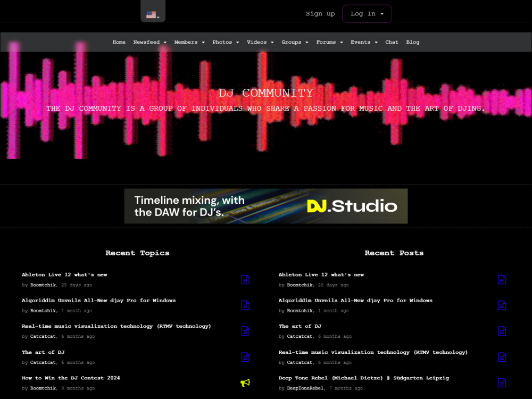This screenshot has width=532, height=399.
Task: Open the Log In dropdown button
Action: coord(367,14)
